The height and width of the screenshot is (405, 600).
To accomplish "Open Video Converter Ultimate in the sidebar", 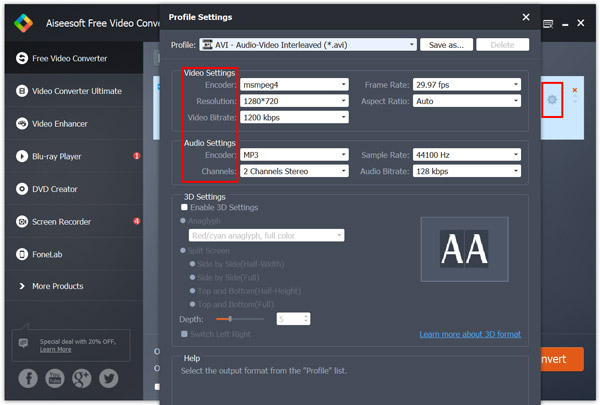I will pyautogui.click(x=74, y=91).
